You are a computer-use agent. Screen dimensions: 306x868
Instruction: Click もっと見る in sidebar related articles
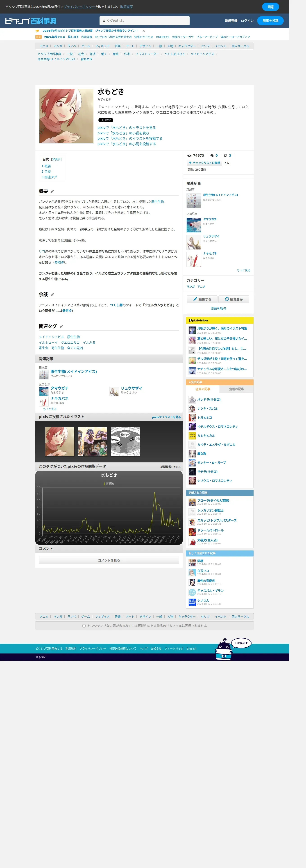click(243, 270)
